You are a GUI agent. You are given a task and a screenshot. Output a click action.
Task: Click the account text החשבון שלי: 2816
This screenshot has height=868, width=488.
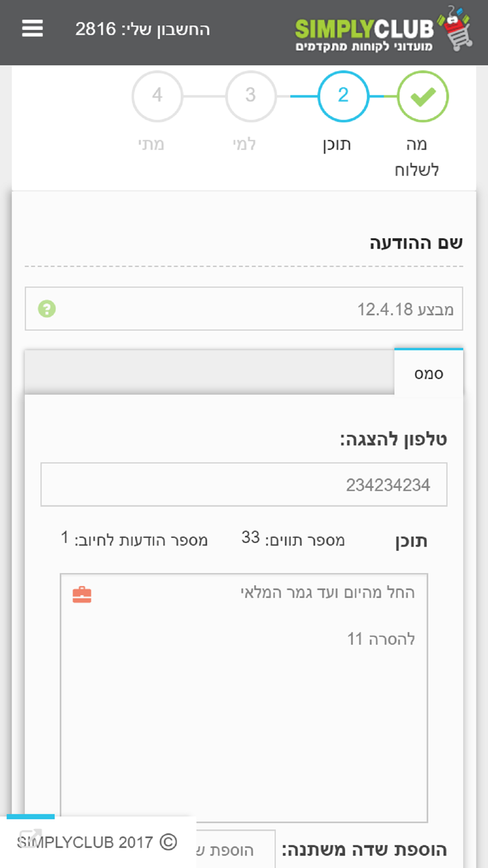click(142, 29)
